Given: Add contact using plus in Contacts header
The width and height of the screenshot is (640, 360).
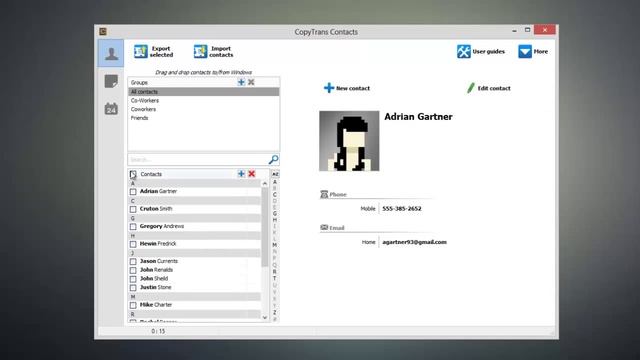Looking at the screenshot, I should tap(241, 174).
